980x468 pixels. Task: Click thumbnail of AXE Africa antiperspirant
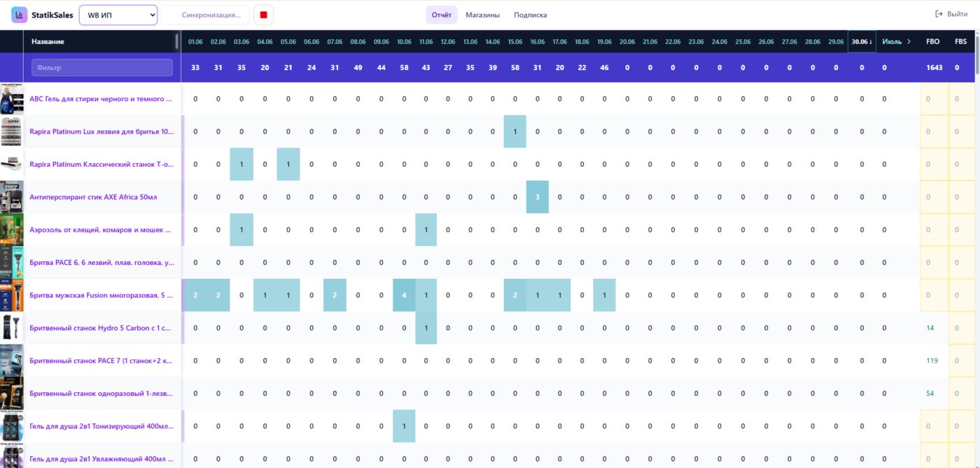[12, 197]
